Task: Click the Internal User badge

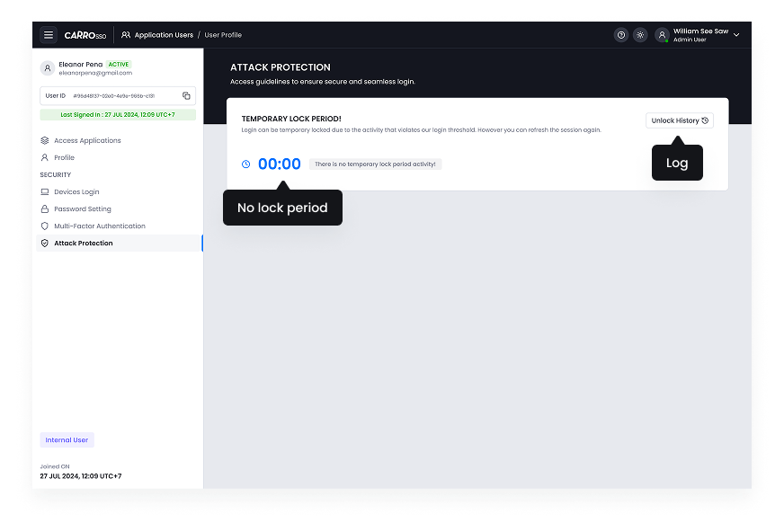Action: pyautogui.click(x=67, y=439)
